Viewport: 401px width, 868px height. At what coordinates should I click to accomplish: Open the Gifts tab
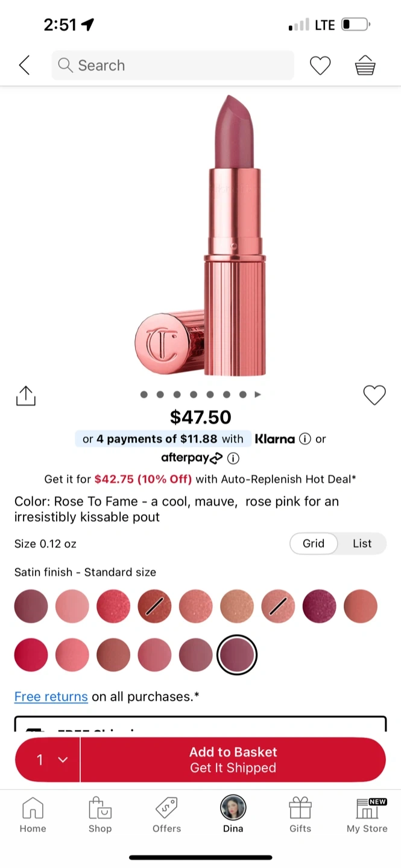pyautogui.click(x=300, y=814)
